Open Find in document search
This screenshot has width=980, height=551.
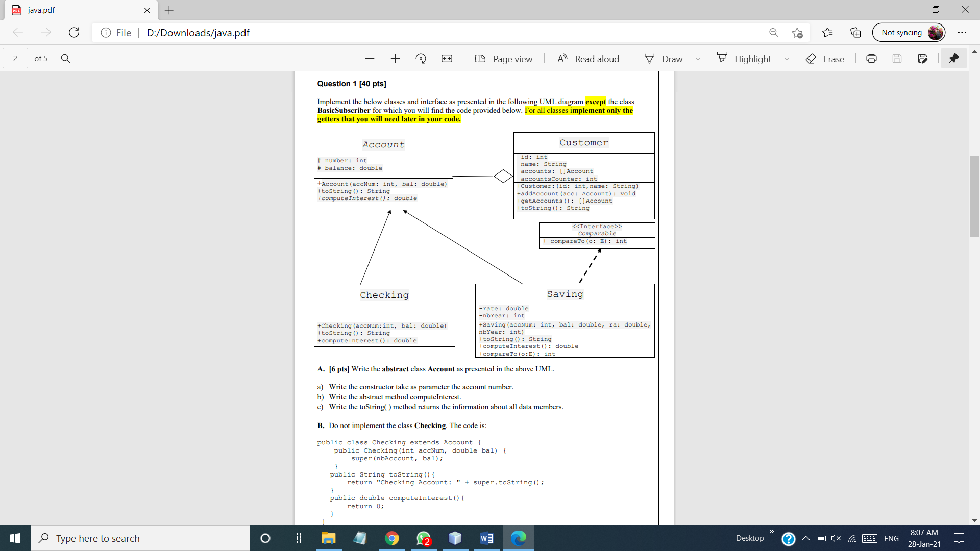pyautogui.click(x=65, y=58)
